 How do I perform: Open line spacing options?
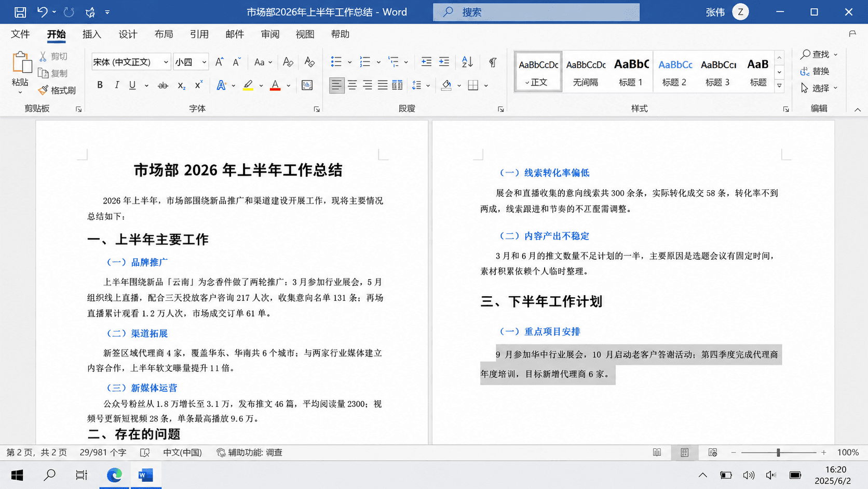point(416,85)
